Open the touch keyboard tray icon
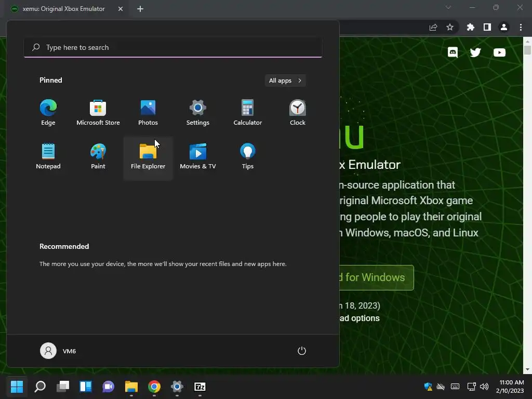 (x=455, y=387)
